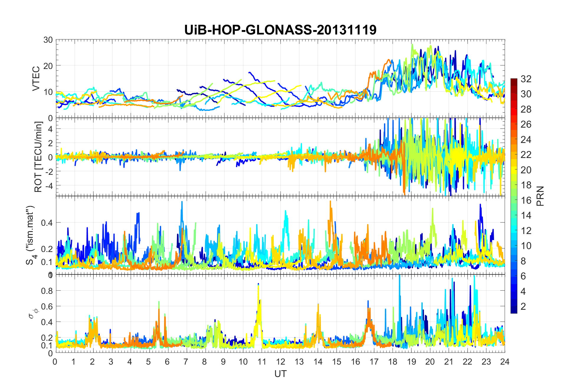Click VTEC y-axis tick label 20
561x392 pixels.
(48, 66)
